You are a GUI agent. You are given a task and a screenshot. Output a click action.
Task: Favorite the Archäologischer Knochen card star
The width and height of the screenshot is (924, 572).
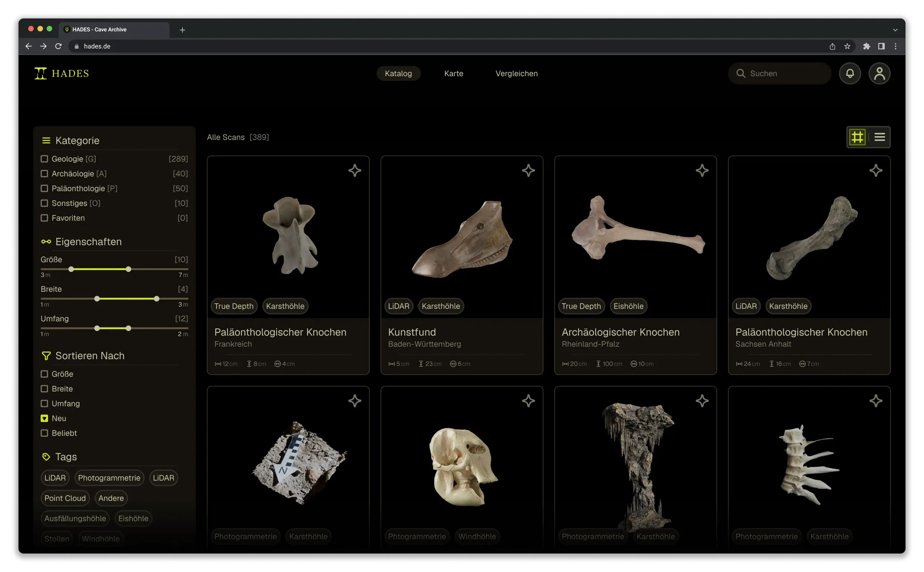702,171
